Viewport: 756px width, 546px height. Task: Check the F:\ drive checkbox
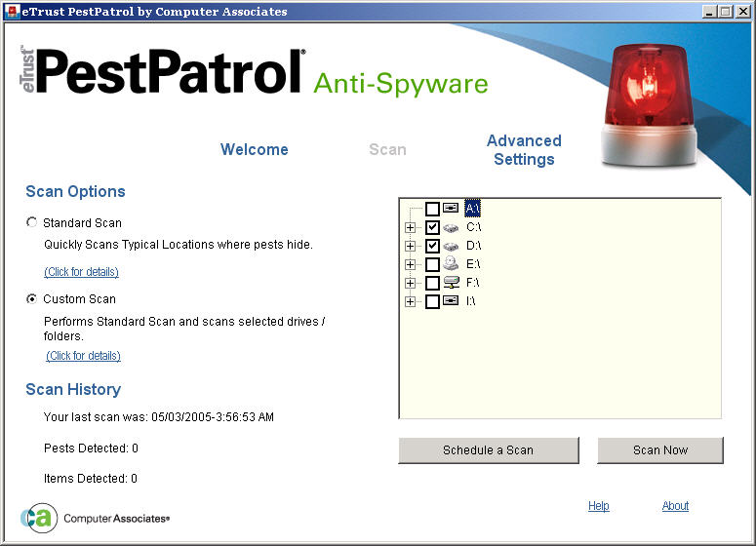pyautogui.click(x=432, y=283)
